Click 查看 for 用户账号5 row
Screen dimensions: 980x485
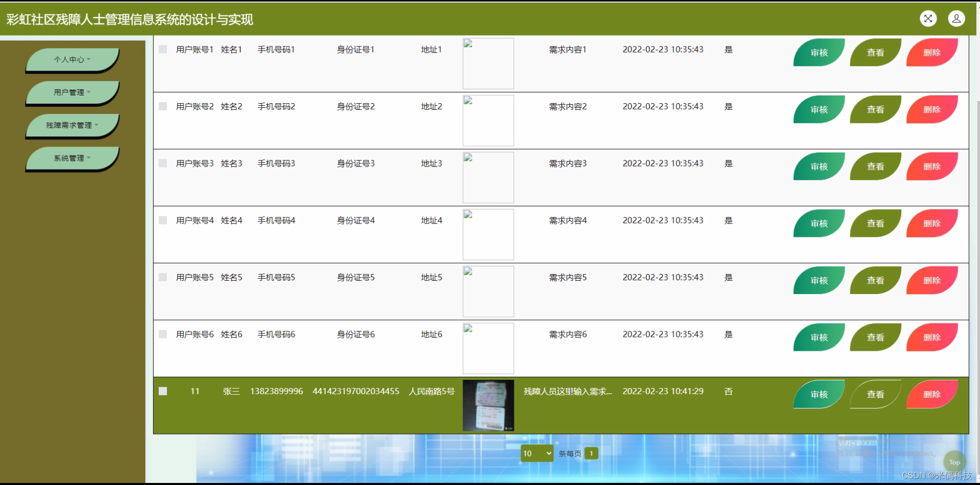click(875, 280)
